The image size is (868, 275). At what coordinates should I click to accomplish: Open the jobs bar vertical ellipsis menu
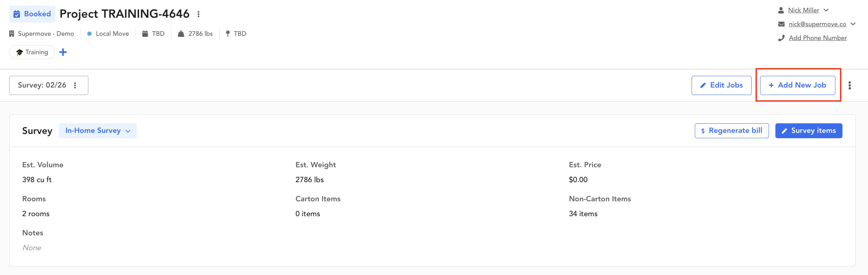click(850, 85)
